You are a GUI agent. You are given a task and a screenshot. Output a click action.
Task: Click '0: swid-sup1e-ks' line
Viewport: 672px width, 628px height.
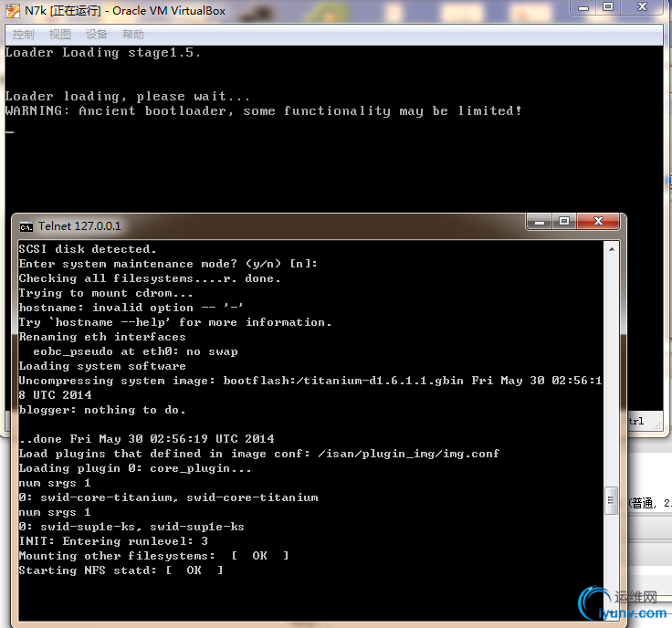tap(131, 527)
